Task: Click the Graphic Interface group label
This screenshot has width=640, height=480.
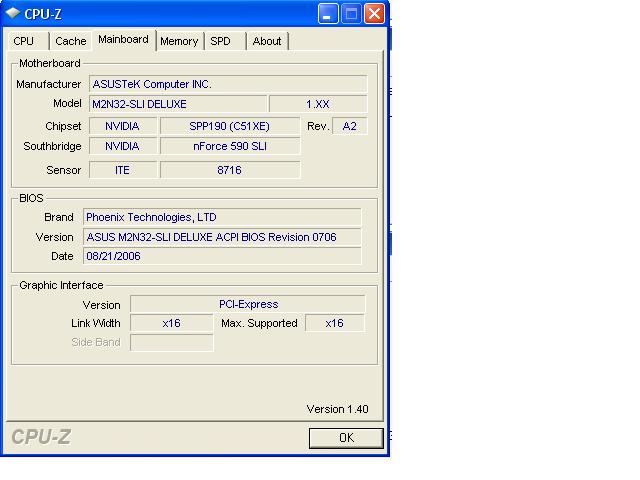Action: (x=61, y=285)
